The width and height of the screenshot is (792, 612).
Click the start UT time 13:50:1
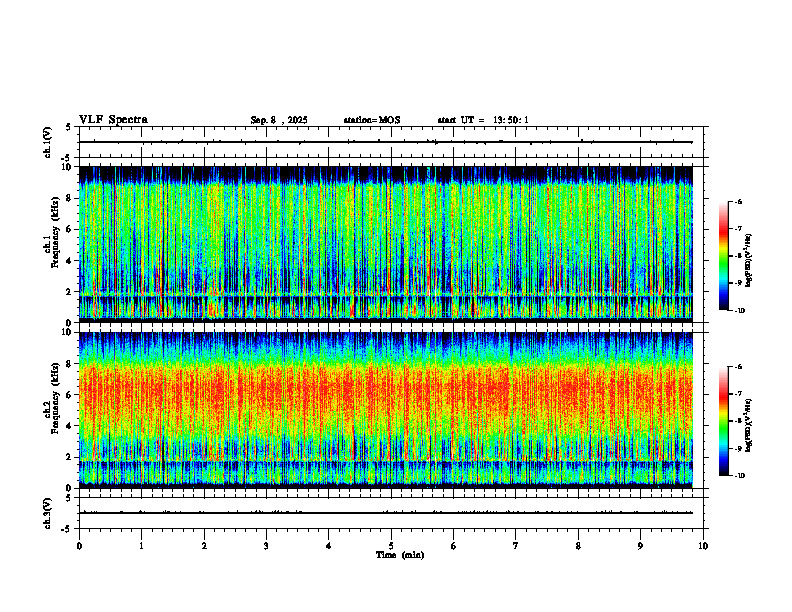click(x=511, y=120)
